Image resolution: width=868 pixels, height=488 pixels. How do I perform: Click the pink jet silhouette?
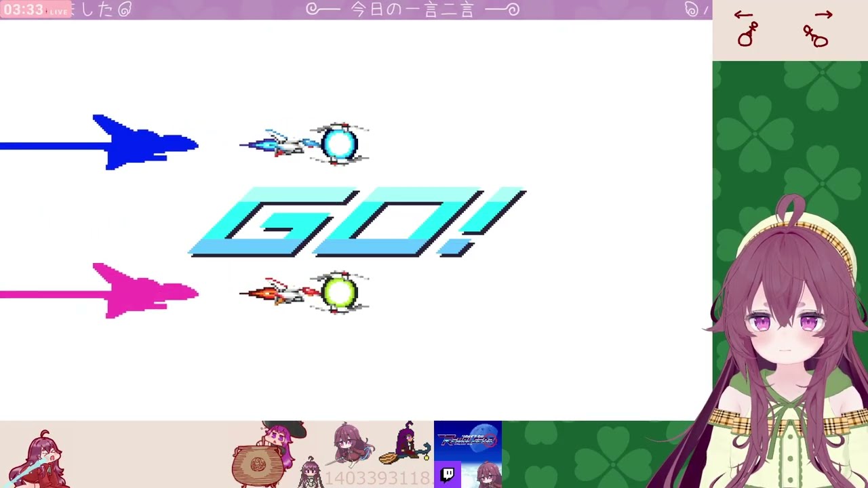pyautogui.click(x=145, y=291)
